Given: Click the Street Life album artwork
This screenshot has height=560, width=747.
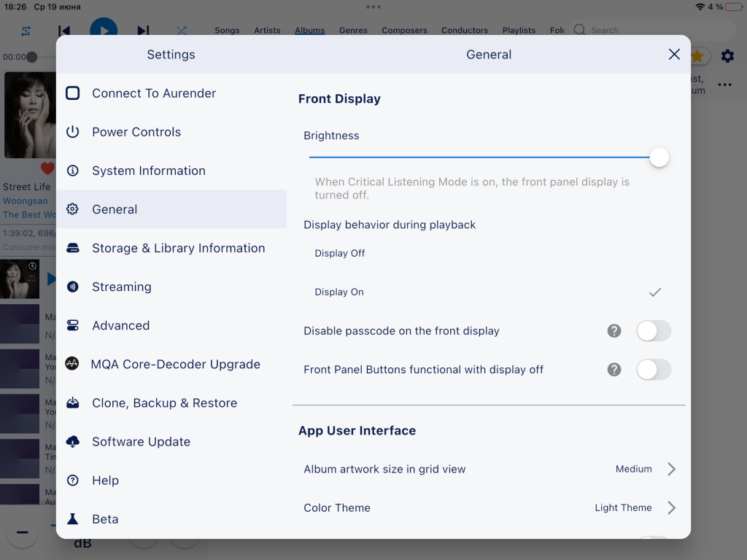Looking at the screenshot, I should point(30,114).
